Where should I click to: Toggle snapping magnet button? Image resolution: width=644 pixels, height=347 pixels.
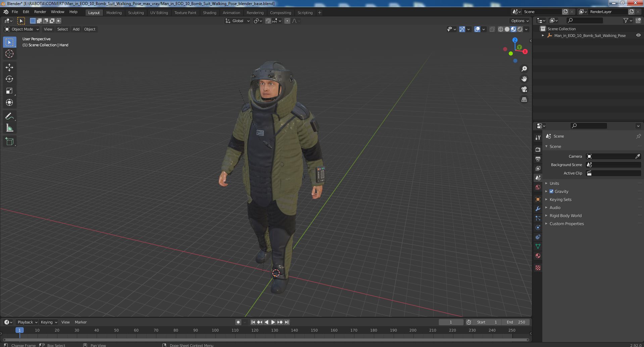pos(268,21)
